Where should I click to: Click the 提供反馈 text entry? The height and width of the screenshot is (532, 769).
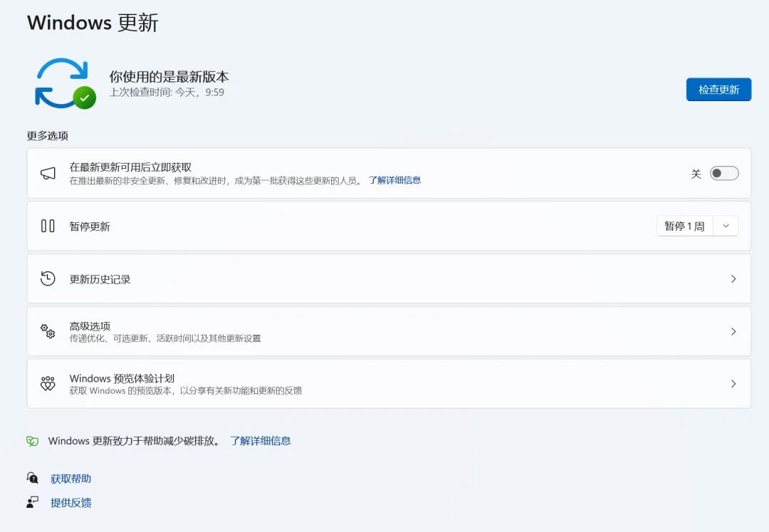click(70, 502)
